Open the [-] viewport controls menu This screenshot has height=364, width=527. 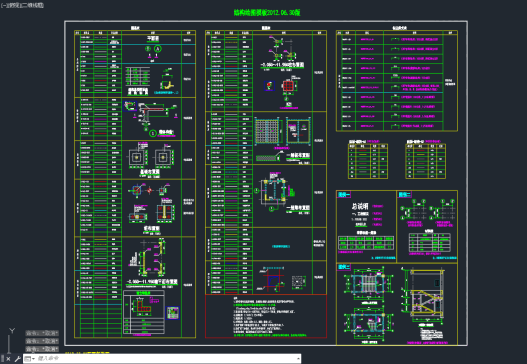click(x=5, y=5)
